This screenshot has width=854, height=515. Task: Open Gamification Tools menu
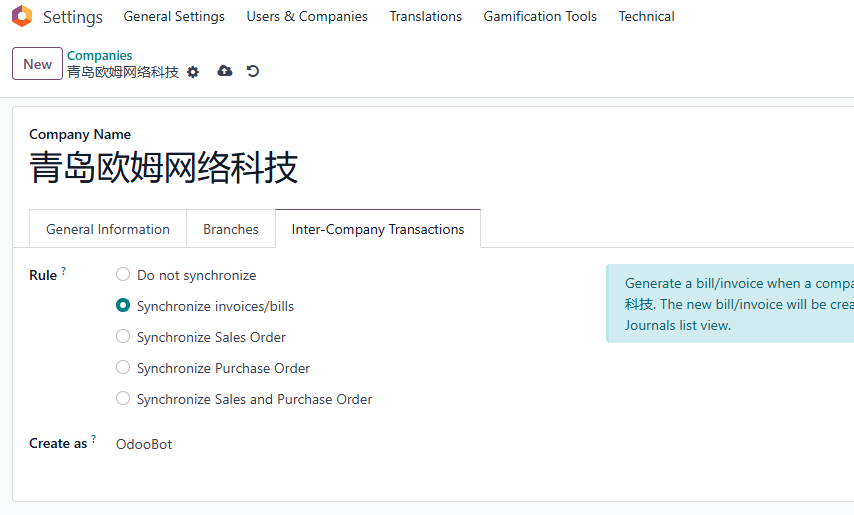pyautogui.click(x=540, y=16)
